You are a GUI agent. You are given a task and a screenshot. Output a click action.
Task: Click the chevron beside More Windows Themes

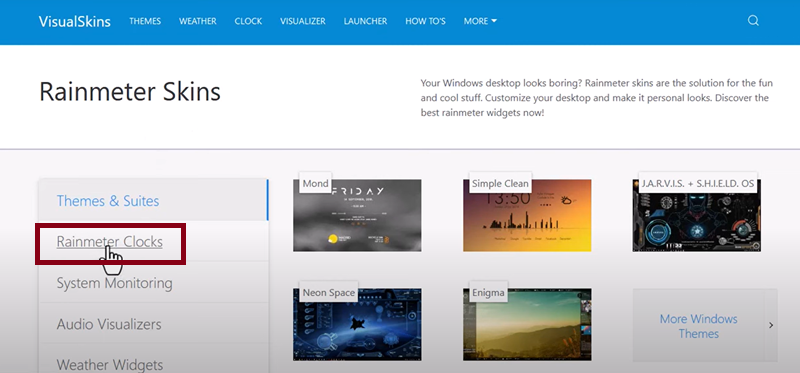pyautogui.click(x=771, y=325)
